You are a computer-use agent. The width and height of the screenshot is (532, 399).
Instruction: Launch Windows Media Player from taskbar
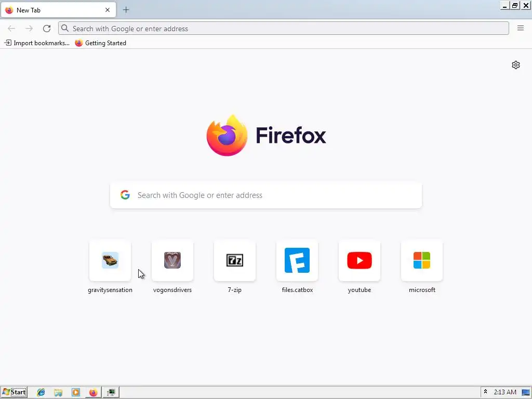(76, 393)
